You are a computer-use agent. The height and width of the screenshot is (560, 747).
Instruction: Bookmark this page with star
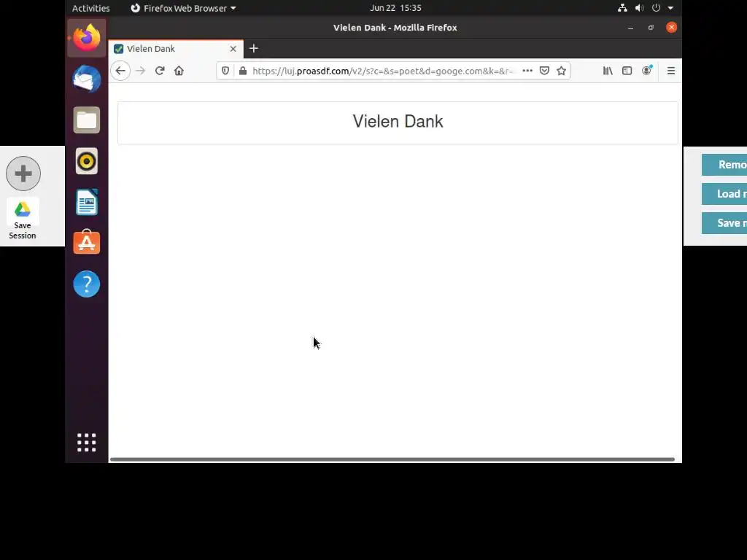561,71
